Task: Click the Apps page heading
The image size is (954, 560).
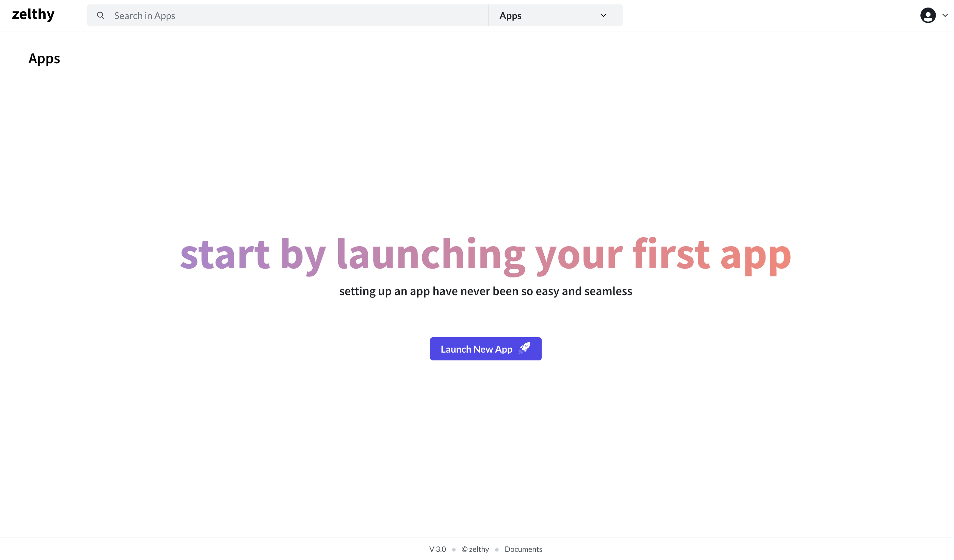Action: pyautogui.click(x=44, y=58)
